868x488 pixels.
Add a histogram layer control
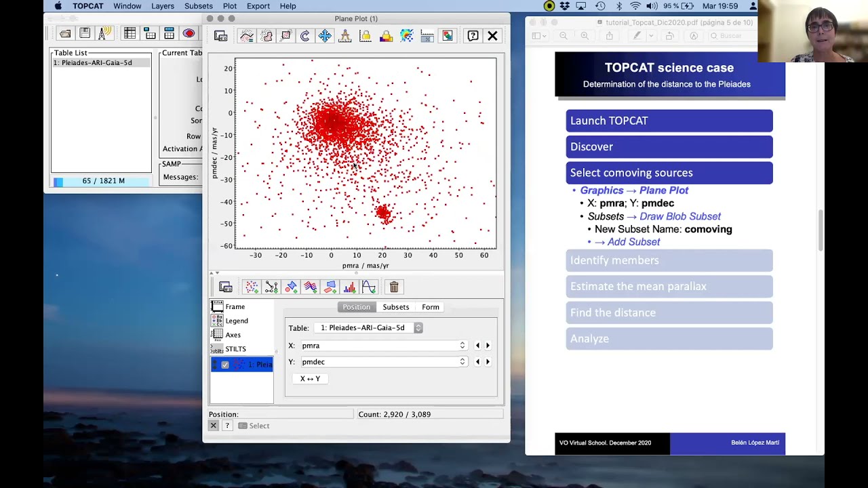(x=349, y=287)
